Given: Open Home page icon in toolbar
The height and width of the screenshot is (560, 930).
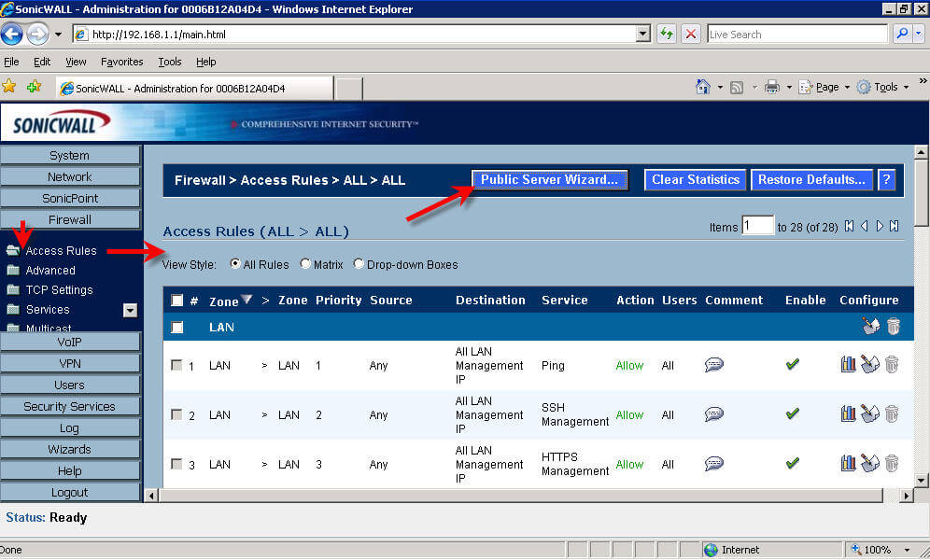Looking at the screenshot, I should pos(703,87).
